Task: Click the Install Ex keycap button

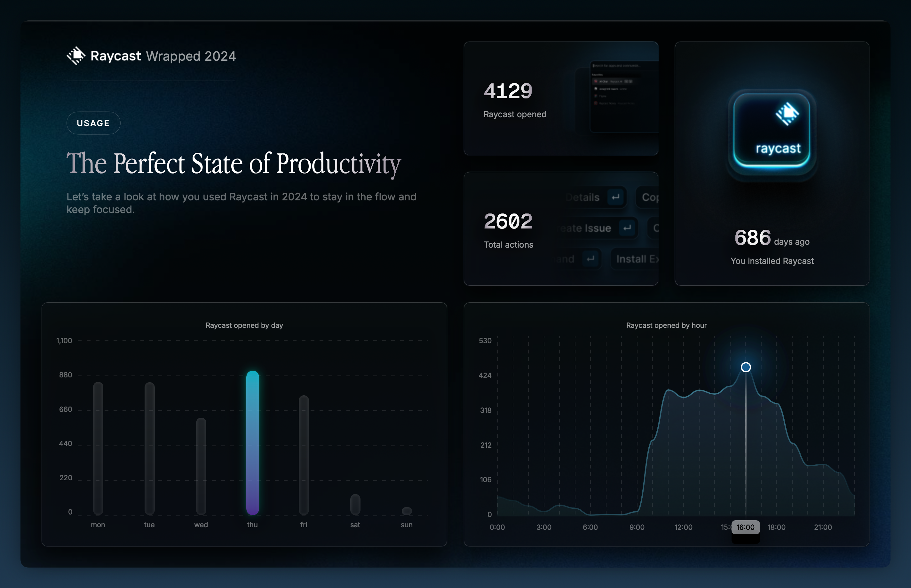Action: [635, 259]
